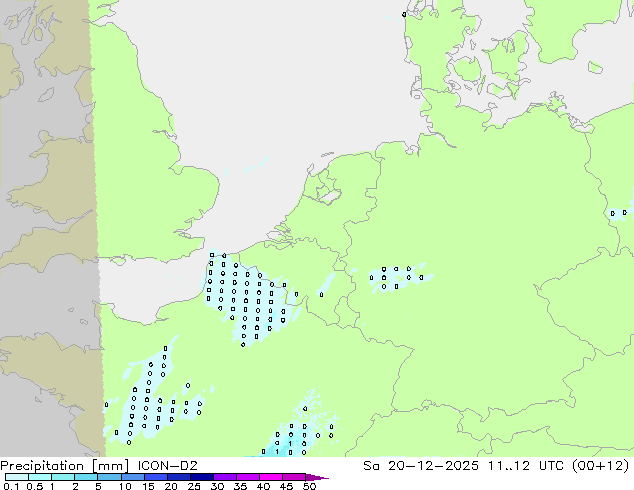The image size is (634, 490).
Task: Click the precipitation cluster over western Germany
Action: [398, 277]
